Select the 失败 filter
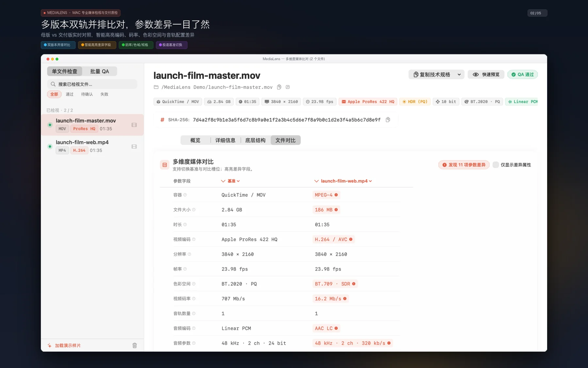Viewport: 588px width, 368px height. pyautogui.click(x=104, y=94)
